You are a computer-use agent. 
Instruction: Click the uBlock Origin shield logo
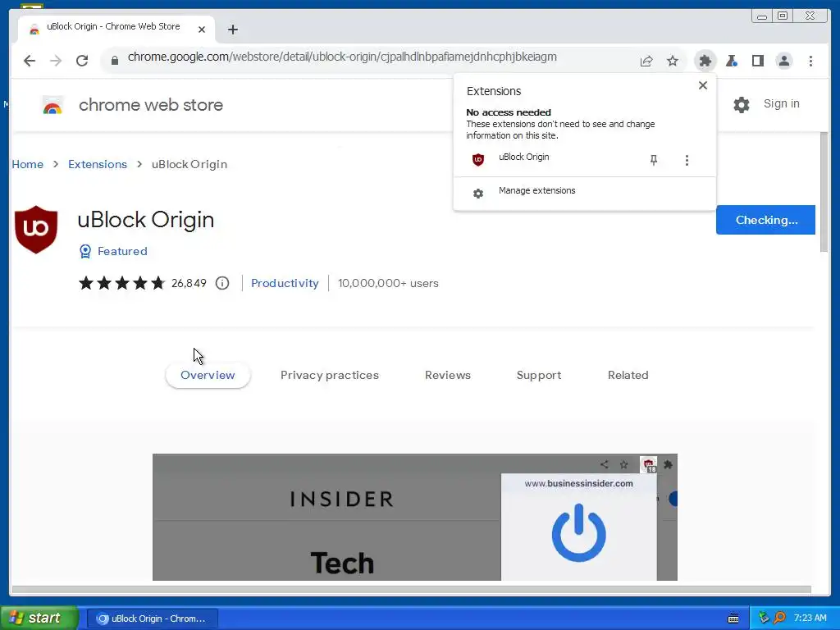(x=36, y=229)
